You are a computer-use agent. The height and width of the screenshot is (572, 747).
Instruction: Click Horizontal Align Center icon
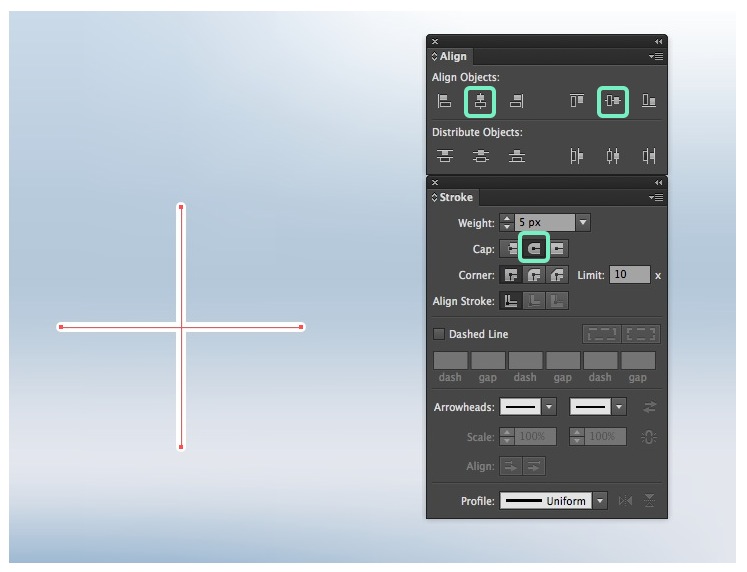click(480, 101)
